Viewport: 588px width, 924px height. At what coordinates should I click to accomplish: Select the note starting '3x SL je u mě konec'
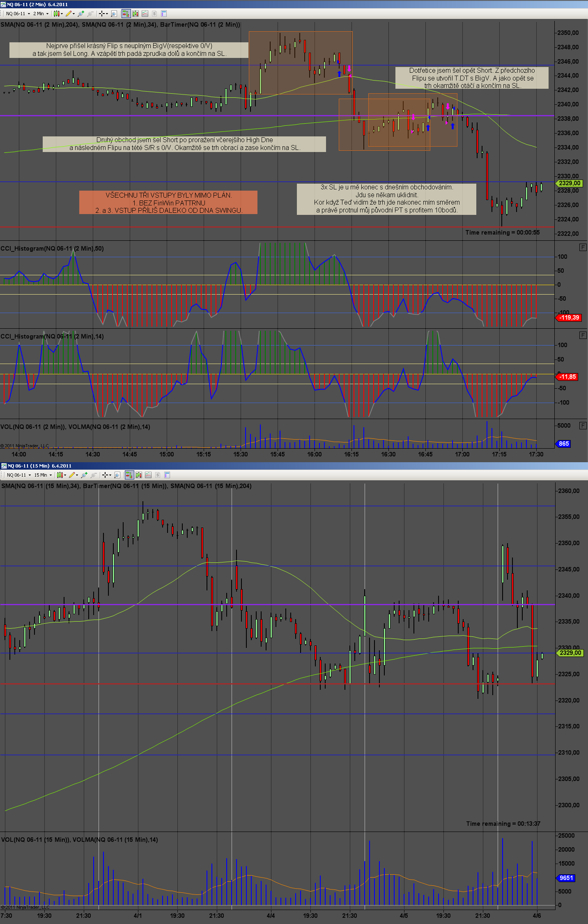click(x=386, y=199)
